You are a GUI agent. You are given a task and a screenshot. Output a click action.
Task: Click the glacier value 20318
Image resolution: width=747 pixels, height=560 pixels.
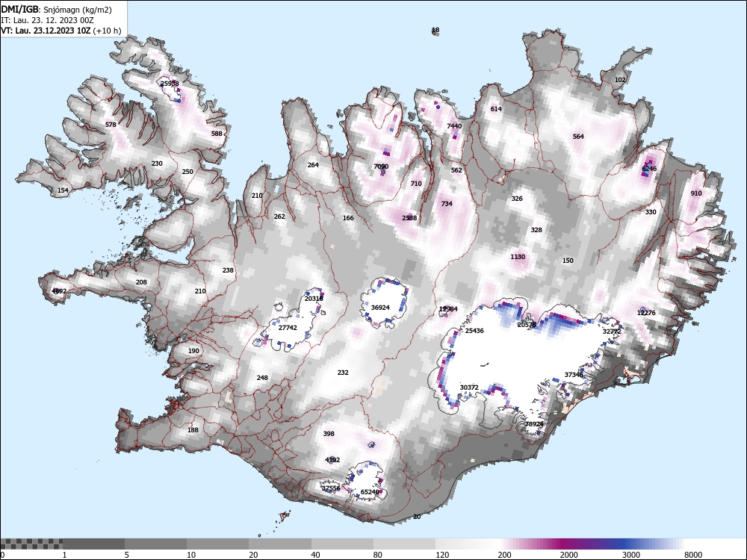314,299
